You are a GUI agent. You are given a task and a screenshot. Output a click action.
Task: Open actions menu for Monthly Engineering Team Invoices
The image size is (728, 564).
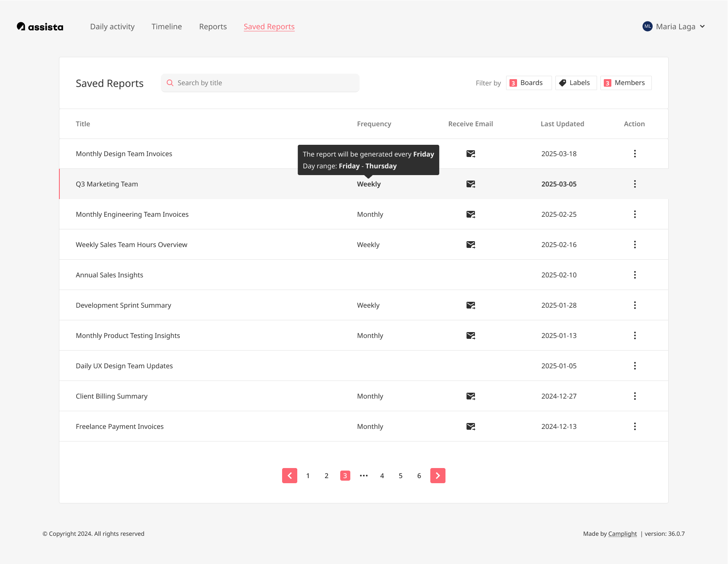[x=635, y=214]
